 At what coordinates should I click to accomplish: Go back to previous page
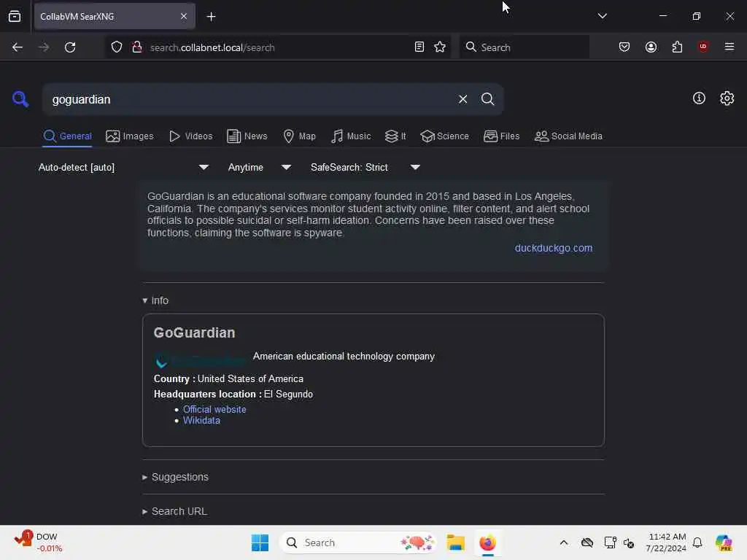point(18,47)
